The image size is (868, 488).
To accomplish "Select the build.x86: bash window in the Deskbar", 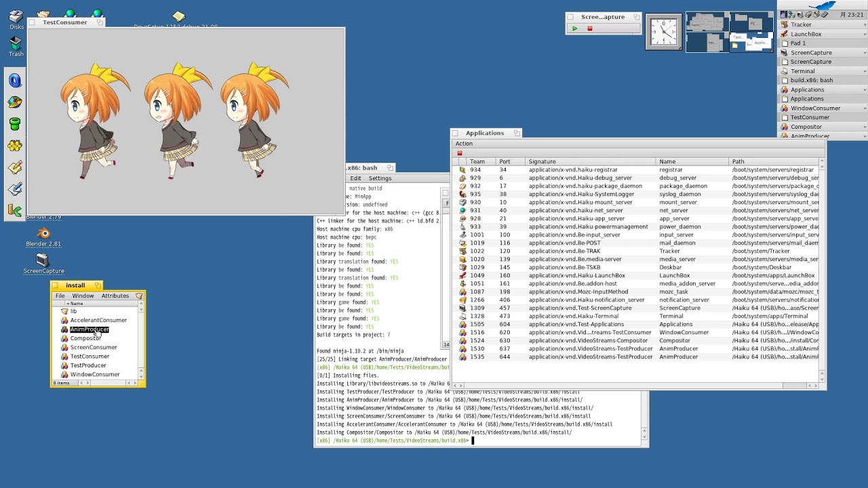I will pos(822,80).
